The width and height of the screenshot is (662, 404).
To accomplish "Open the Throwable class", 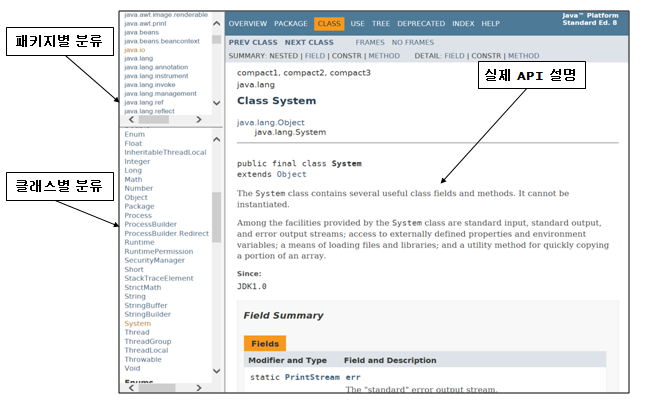I will click(x=143, y=360).
